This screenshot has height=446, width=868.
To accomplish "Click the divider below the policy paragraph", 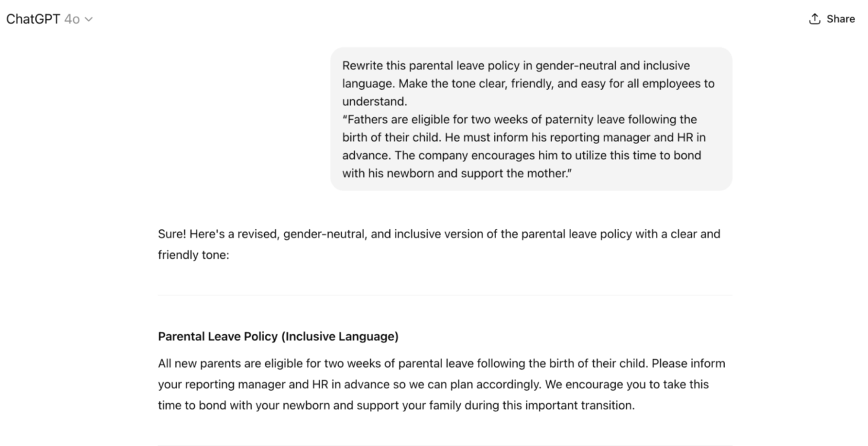I will [x=445, y=444].
